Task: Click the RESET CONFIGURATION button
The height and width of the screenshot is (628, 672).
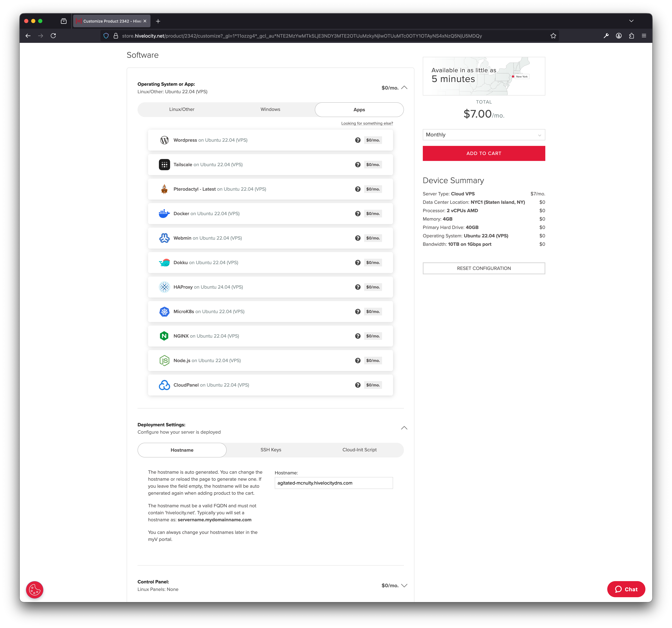Action: point(484,268)
